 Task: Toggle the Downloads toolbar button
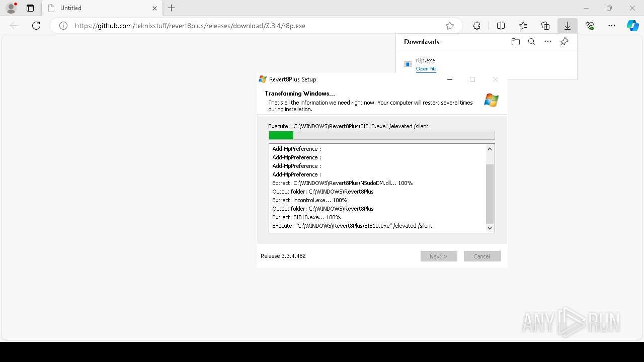click(x=568, y=26)
